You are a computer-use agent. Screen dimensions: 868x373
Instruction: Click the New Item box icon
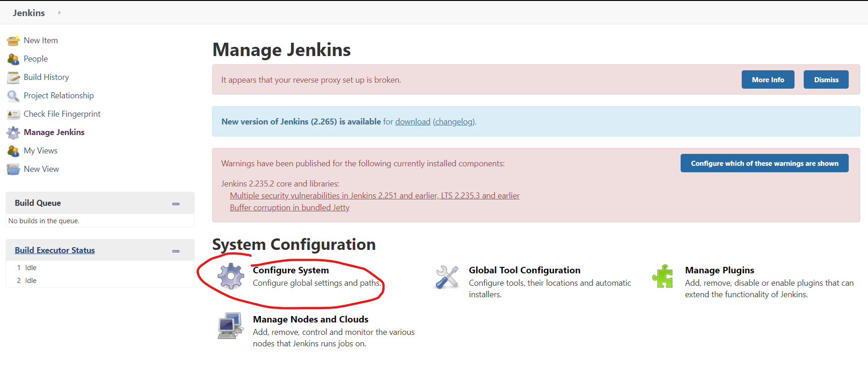coord(13,41)
